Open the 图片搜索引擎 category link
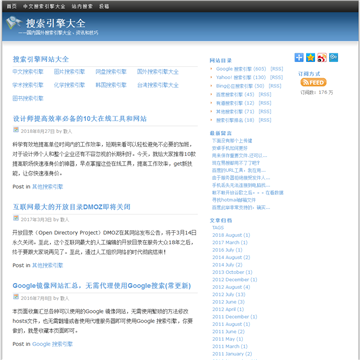Viewport: 360px width, 360px height. coord(69,72)
